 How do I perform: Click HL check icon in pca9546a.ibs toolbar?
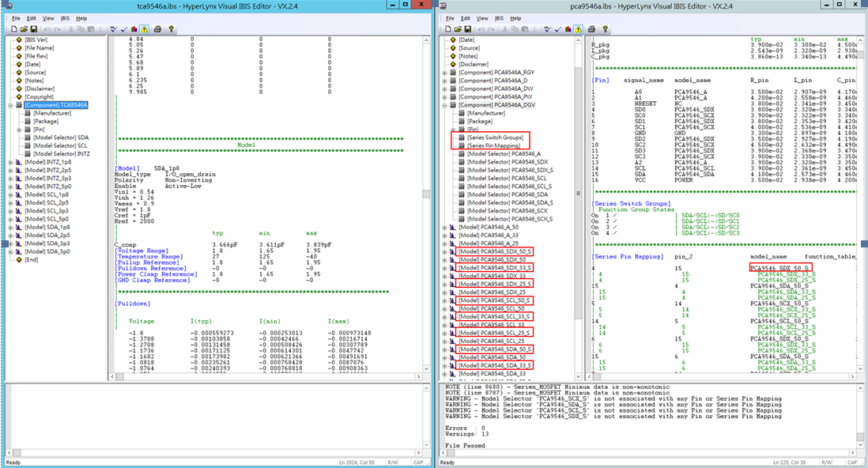[548, 29]
